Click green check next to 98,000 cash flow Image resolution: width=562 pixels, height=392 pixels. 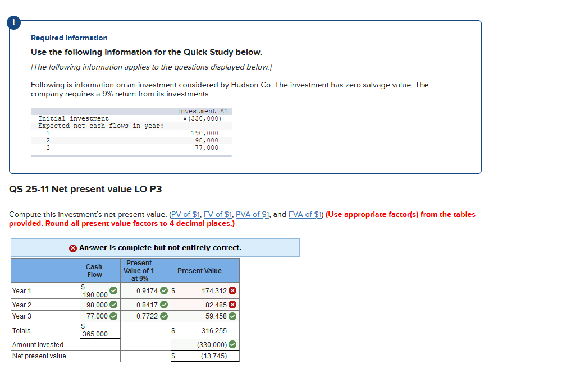click(x=113, y=305)
